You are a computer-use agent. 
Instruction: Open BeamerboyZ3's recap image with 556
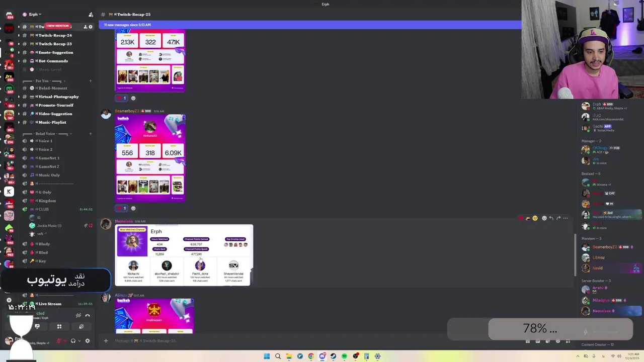point(150,158)
